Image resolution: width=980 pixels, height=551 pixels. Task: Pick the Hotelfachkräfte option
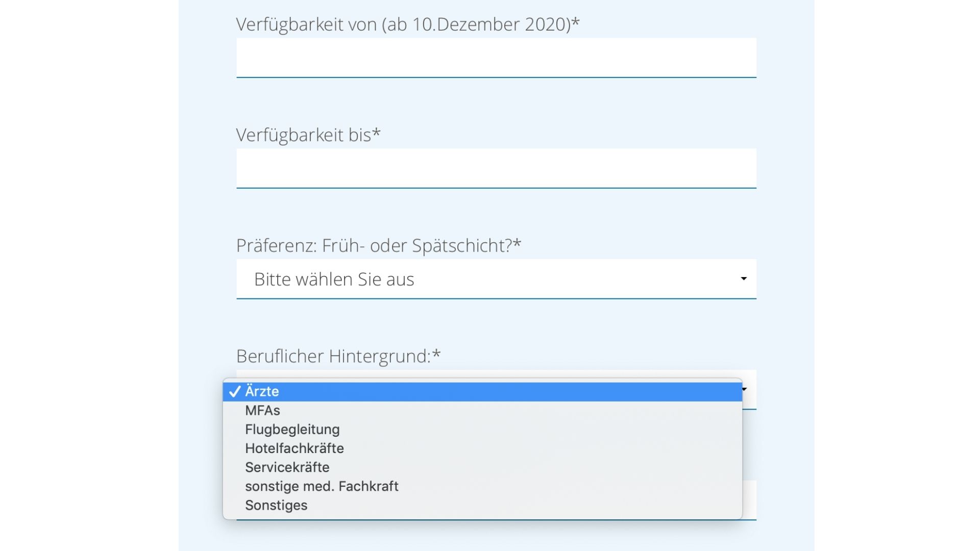click(295, 448)
